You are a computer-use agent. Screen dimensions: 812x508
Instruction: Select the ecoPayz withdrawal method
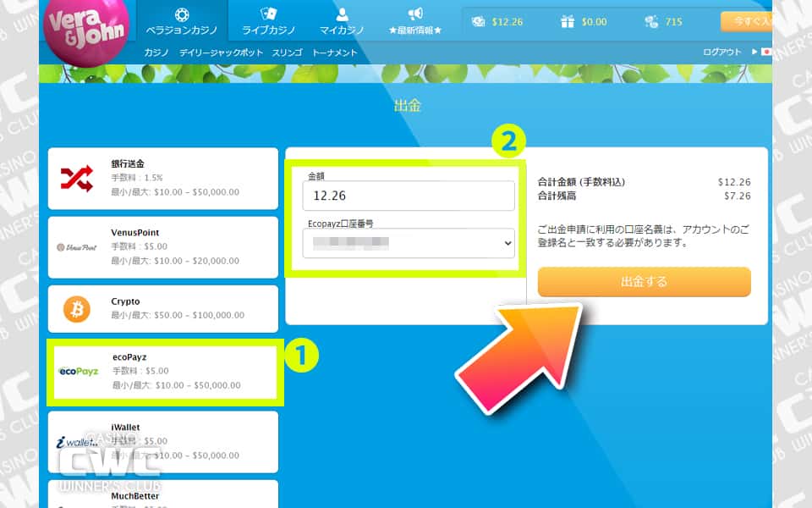(165, 372)
